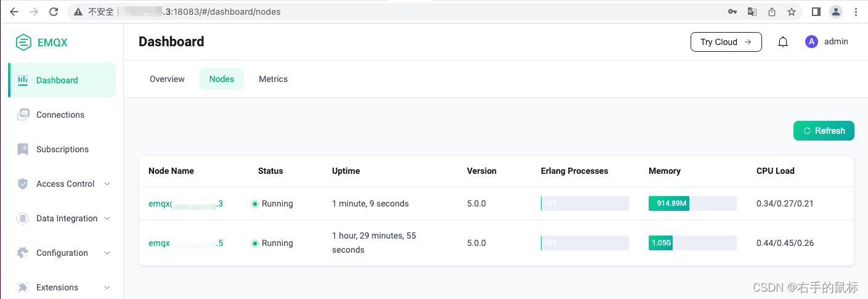Click the EMQX logo icon
Image resolution: width=868 pixels, height=299 pixels.
23,43
